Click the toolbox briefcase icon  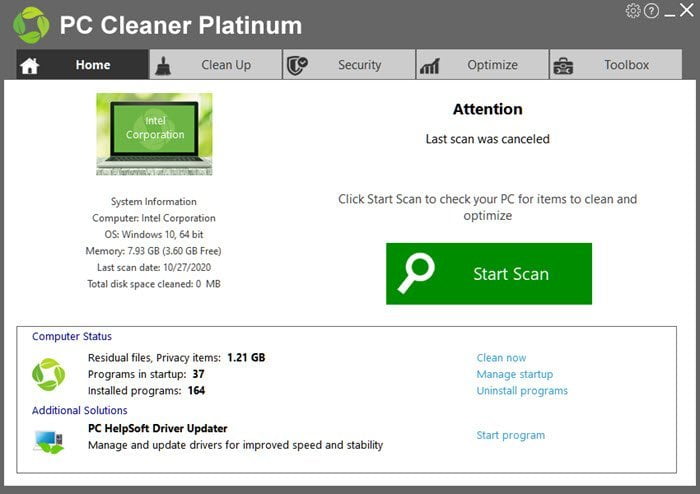point(563,66)
